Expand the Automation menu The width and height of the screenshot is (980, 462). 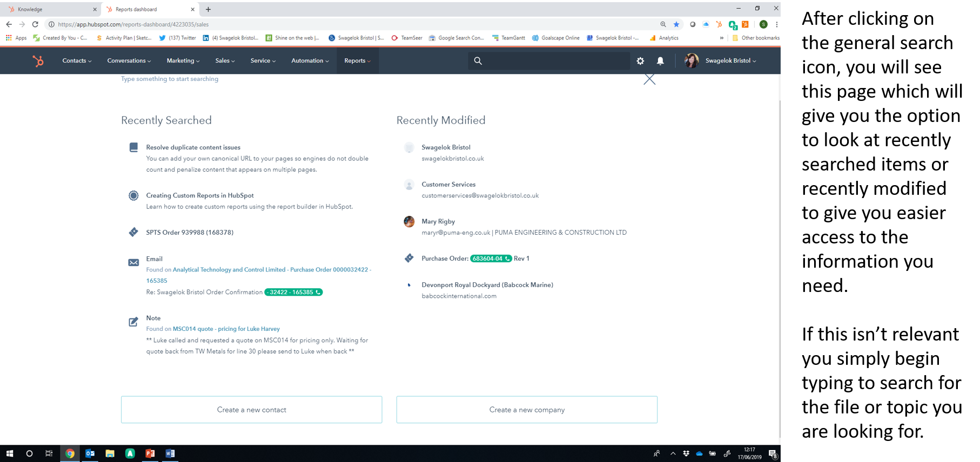[x=310, y=61]
